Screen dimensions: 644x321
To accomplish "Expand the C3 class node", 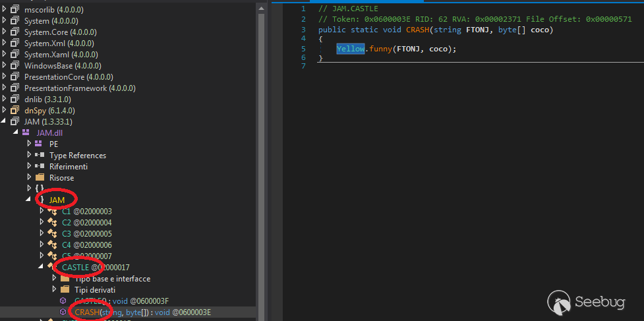I will click(42, 233).
